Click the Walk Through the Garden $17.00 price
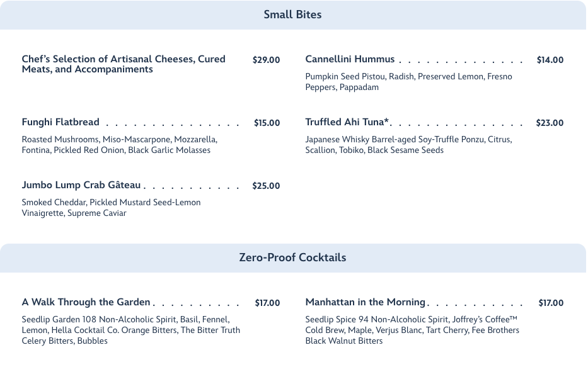Viewport: 588px width, 367px height. pyautogui.click(x=267, y=303)
